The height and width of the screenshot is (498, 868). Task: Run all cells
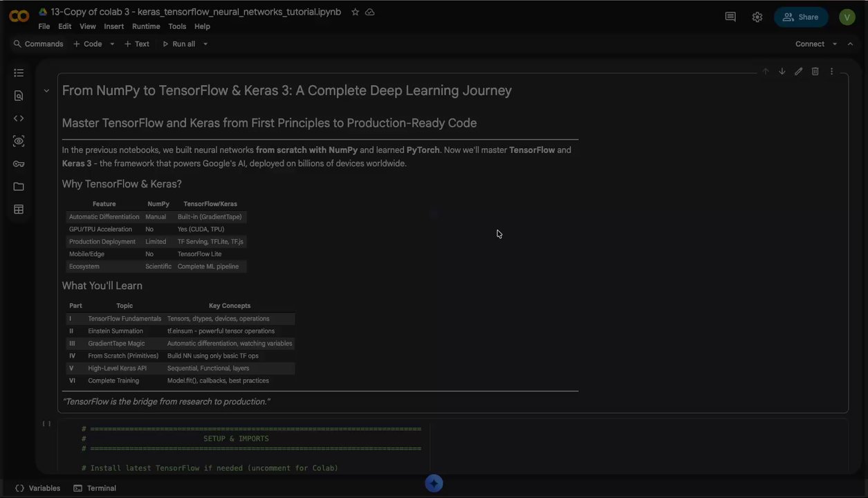tap(178, 44)
